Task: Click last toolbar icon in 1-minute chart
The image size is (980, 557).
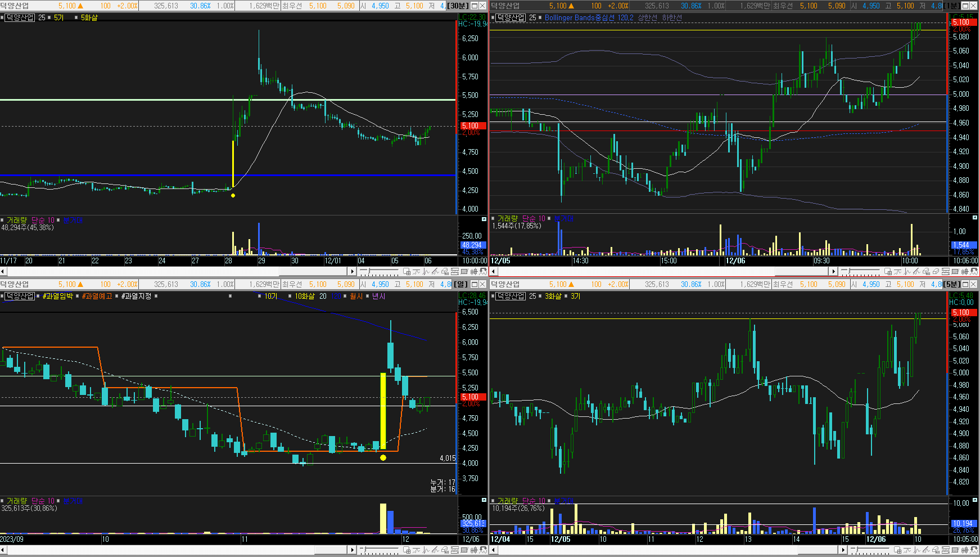Action: pos(974,272)
